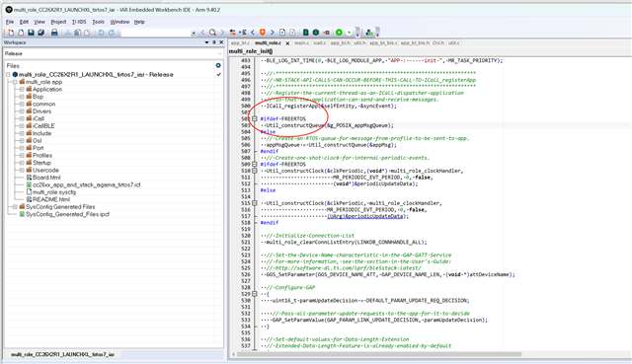Click the Find Next arrow after magnifier

222,33
